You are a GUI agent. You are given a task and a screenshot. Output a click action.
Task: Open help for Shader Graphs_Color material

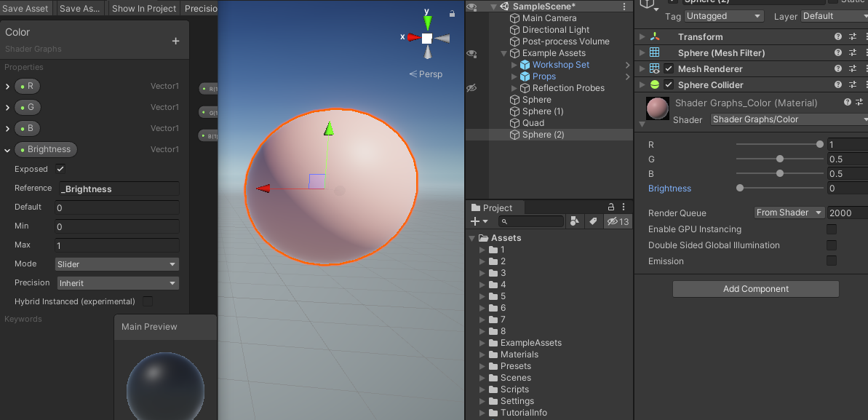tap(848, 103)
